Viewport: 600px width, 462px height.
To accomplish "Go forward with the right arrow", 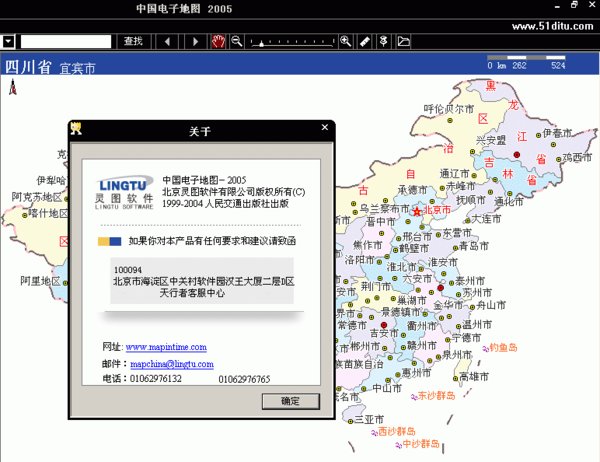I will [x=196, y=41].
